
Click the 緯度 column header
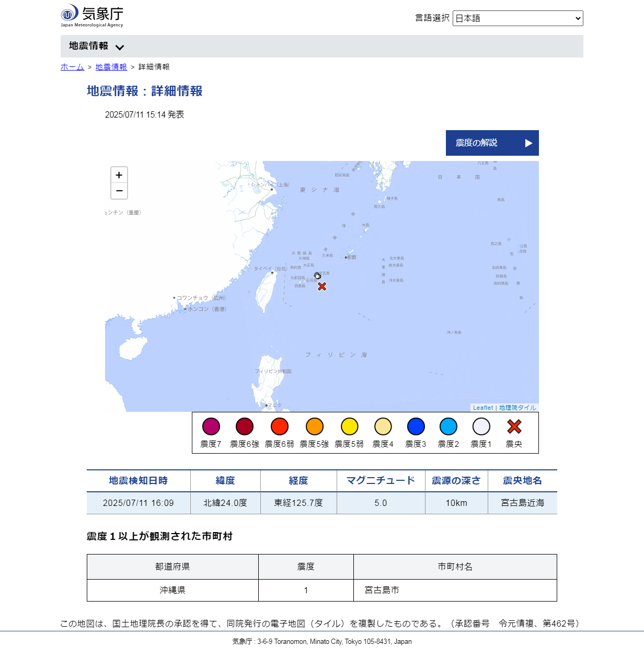[x=225, y=481]
